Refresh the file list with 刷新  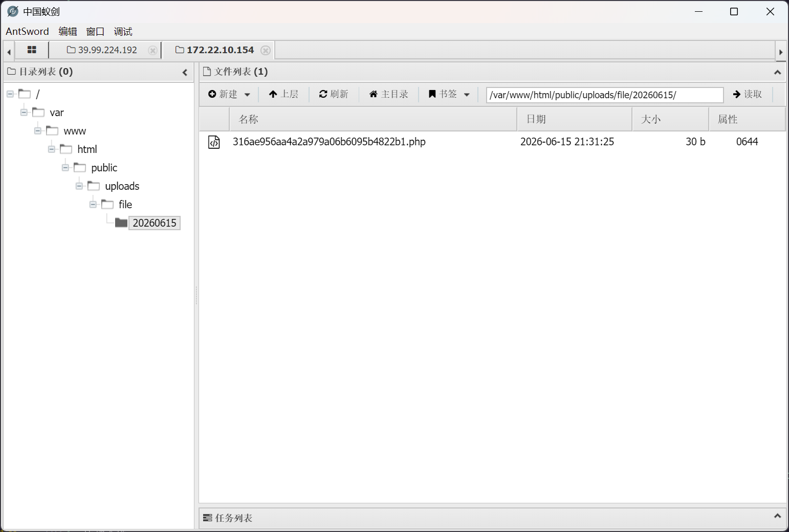click(x=334, y=94)
